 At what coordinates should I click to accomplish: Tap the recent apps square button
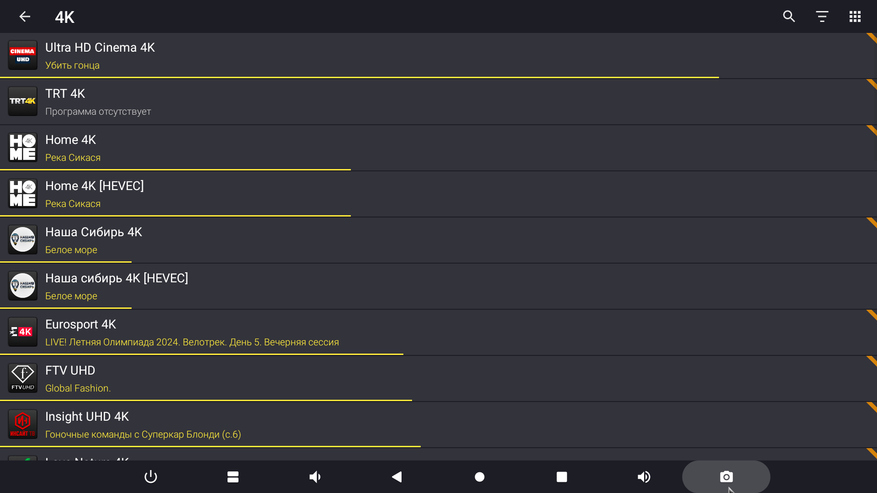(562, 477)
